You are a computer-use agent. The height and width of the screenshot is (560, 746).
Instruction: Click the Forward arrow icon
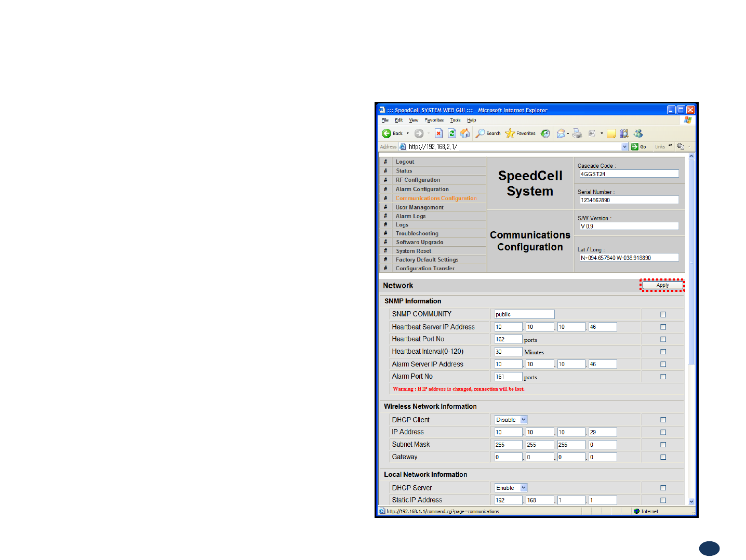click(x=419, y=134)
